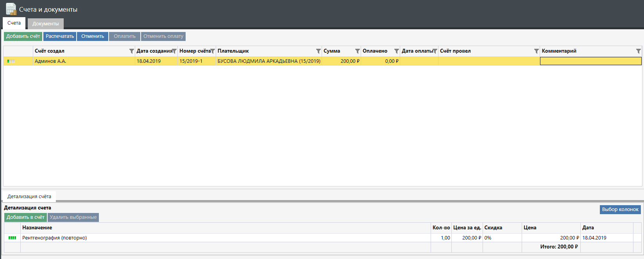Screen dimensions: 644x259
Task: Select the invoice row for БУСОВА ЛЮДМИЛА
Action: 269,61
